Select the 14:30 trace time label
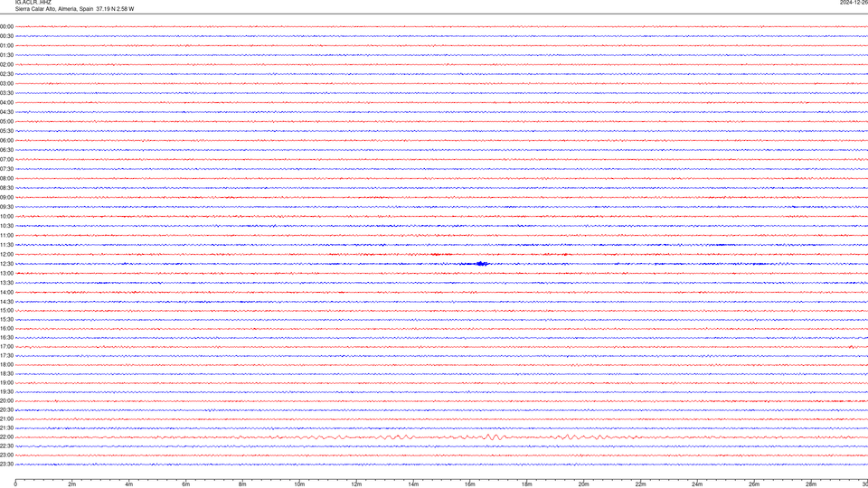868x488 pixels. (x=6, y=302)
